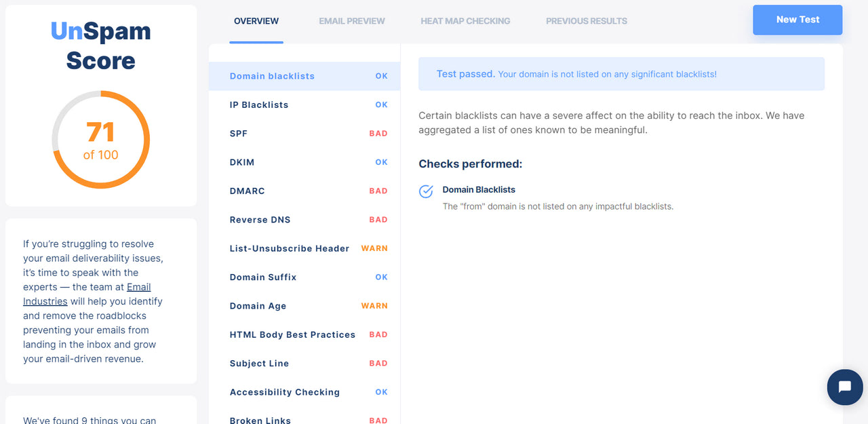Viewport: 868px width, 424px height.
Task: Open Accessibility Checking results
Action: click(304, 392)
